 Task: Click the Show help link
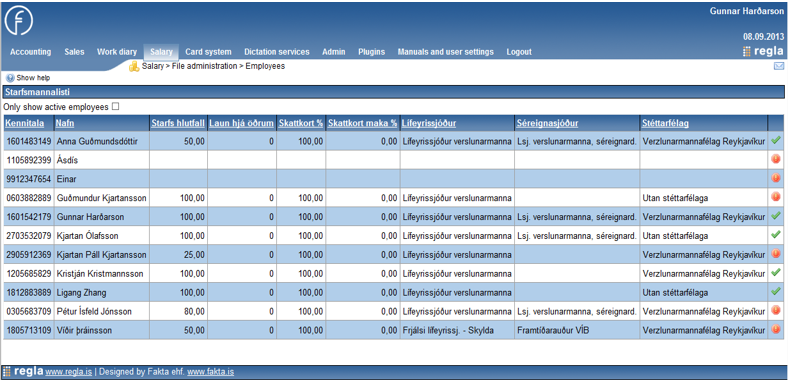click(33, 78)
